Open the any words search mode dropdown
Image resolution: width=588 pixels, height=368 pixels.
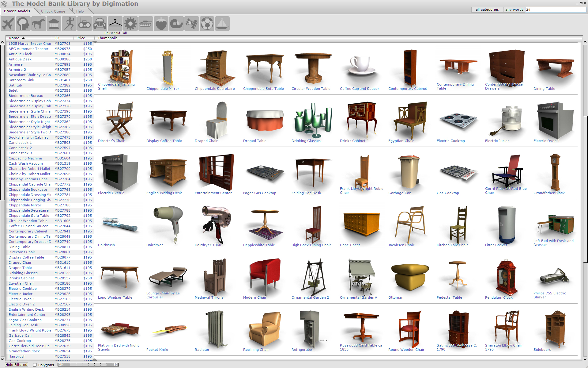tap(514, 10)
